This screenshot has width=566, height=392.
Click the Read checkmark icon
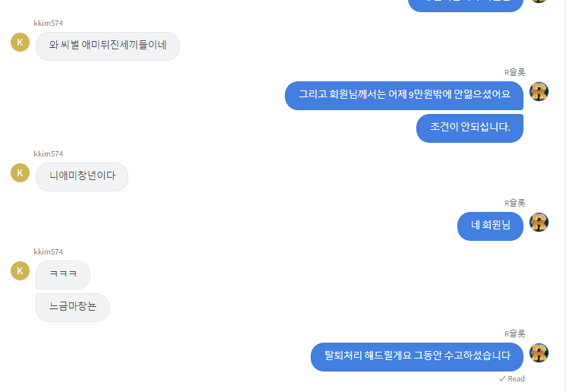tap(501, 378)
